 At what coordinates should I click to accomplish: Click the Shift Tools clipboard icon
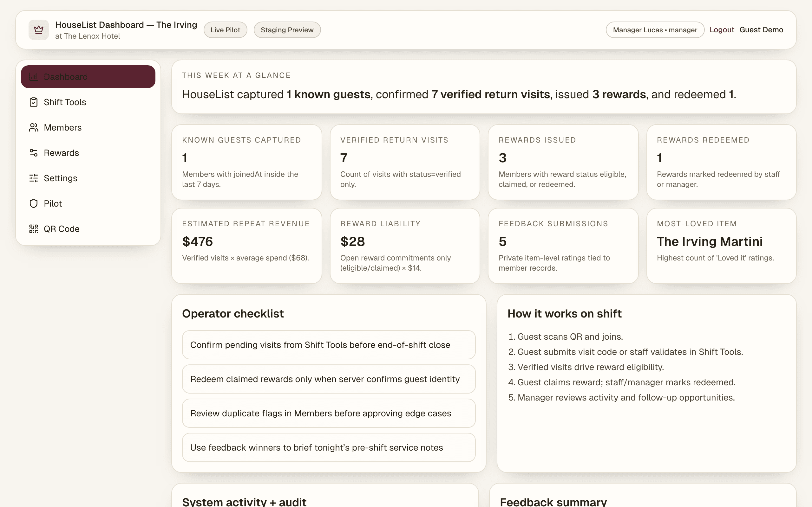[x=33, y=102]
